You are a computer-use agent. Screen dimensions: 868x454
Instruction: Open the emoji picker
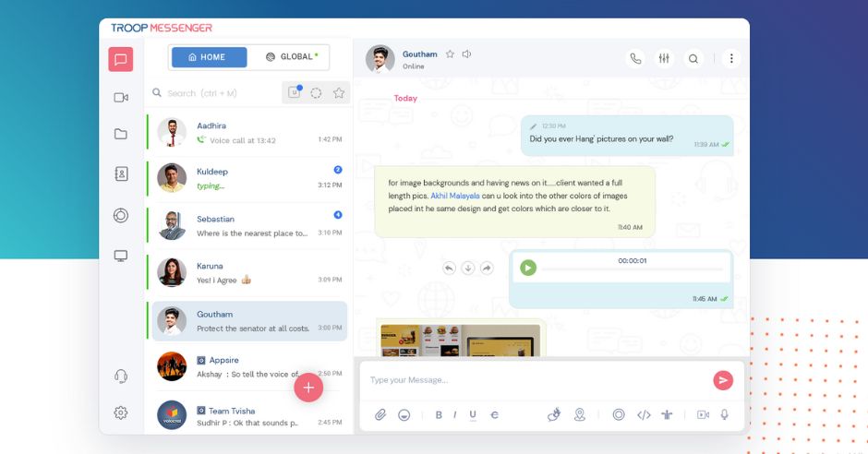pos(404,415)
